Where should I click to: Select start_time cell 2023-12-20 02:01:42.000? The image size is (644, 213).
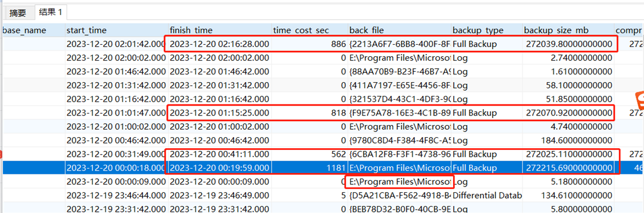coord(116,44)
